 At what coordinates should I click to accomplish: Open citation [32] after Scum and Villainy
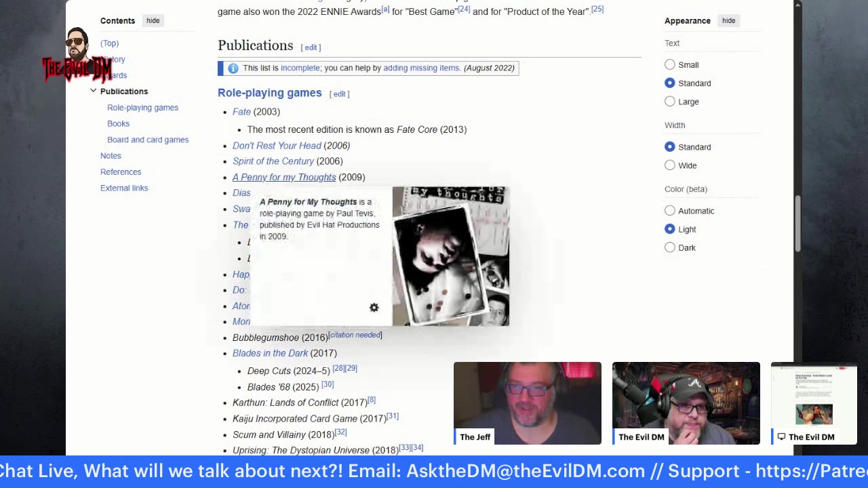[x=340, y=432]
